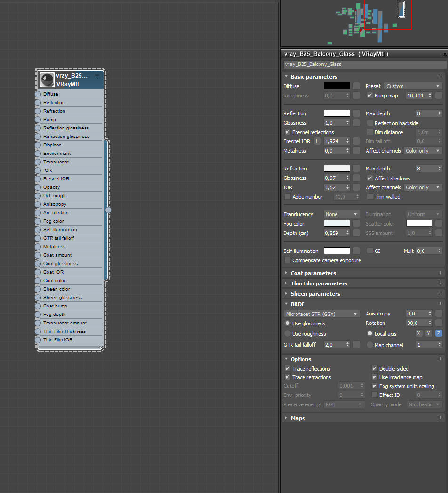Click the Bump map slot button
This screenshot has height=493, width=448.
pos(439,96)
